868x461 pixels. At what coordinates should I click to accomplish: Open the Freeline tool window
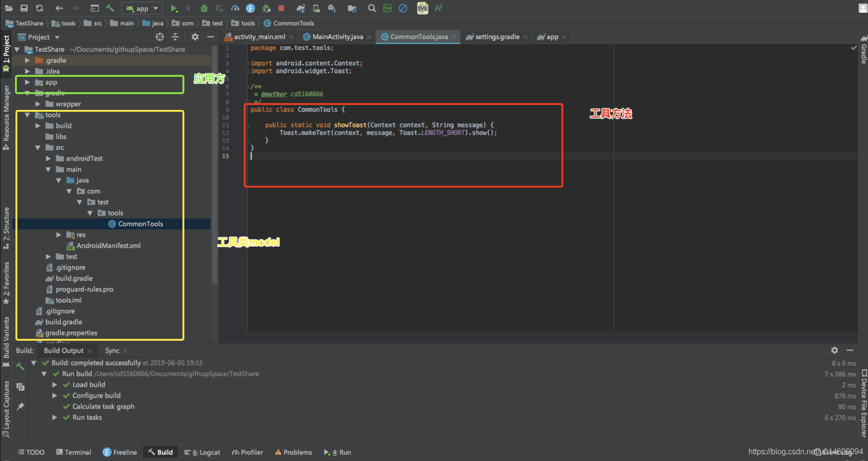click(120, 452)
